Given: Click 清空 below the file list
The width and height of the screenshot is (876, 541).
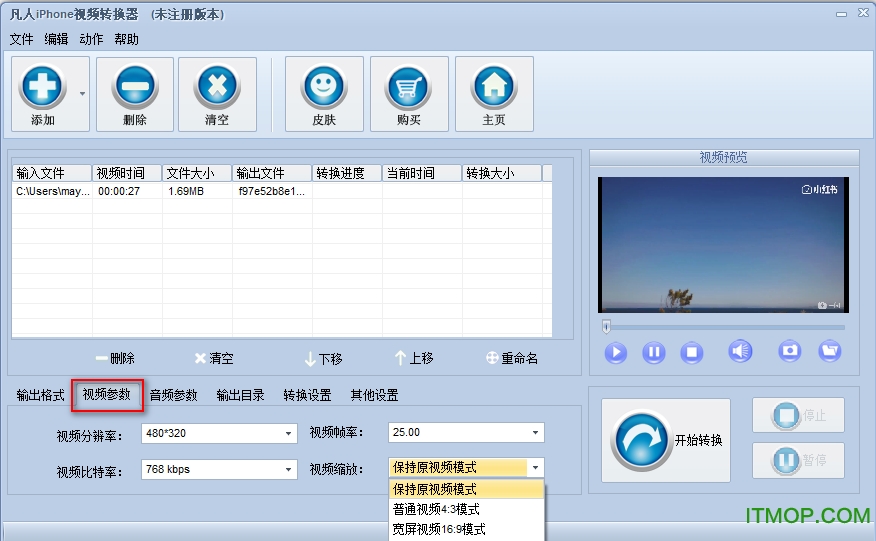Looking at the screenshot, I should pos(214,358).
